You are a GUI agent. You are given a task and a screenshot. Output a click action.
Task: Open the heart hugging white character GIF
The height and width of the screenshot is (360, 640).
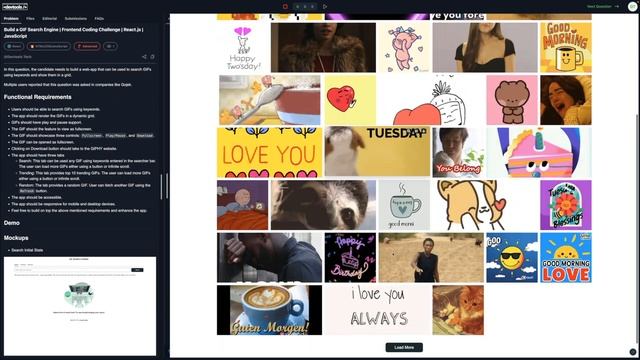pos(431,100)
